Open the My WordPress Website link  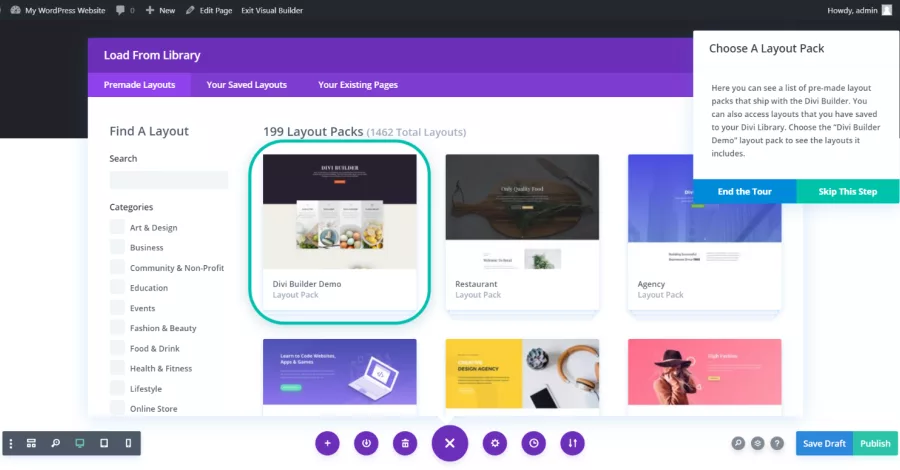[x=65, y=10]
